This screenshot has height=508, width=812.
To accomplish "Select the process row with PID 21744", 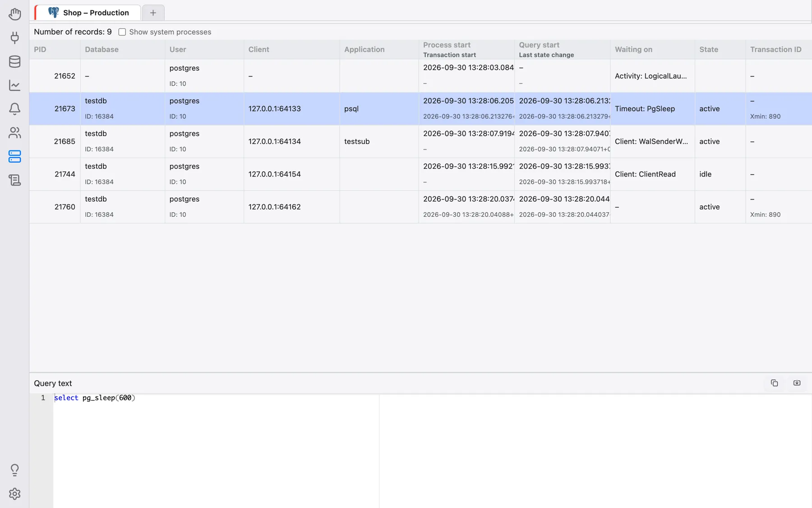I will pos(420,174).
